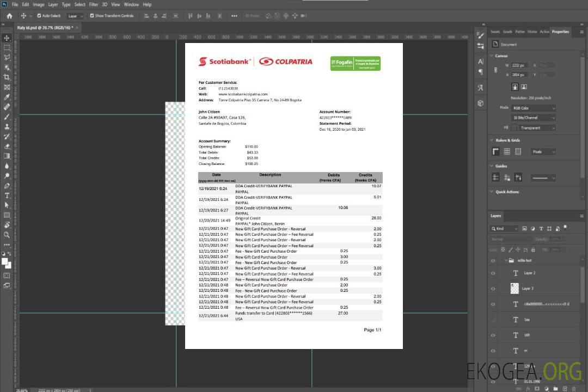
Task: Select the Zoom tool
Action: (7, 235)
